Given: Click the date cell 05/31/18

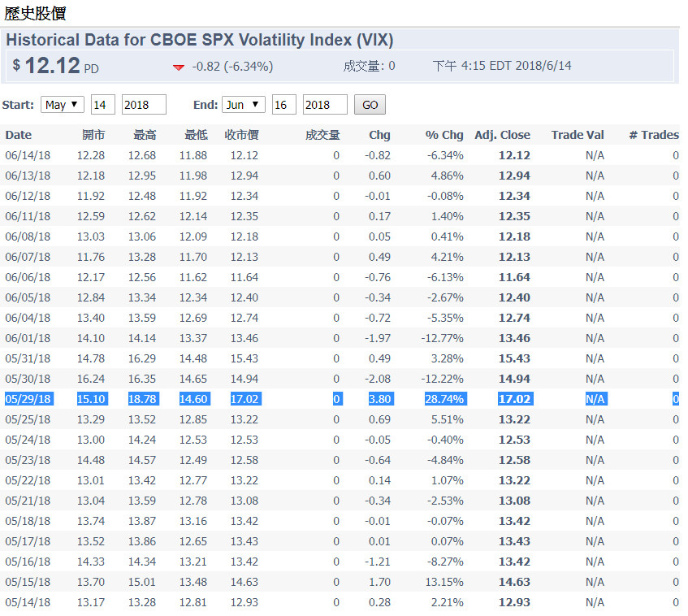Looking at the screenshot, I should pos(28,358).
